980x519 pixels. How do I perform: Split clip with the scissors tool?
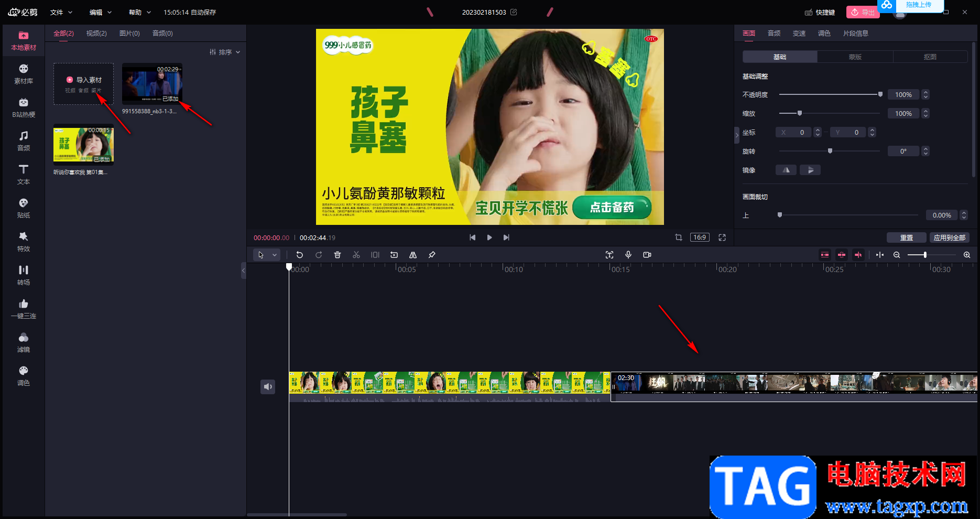pos(356,255)
